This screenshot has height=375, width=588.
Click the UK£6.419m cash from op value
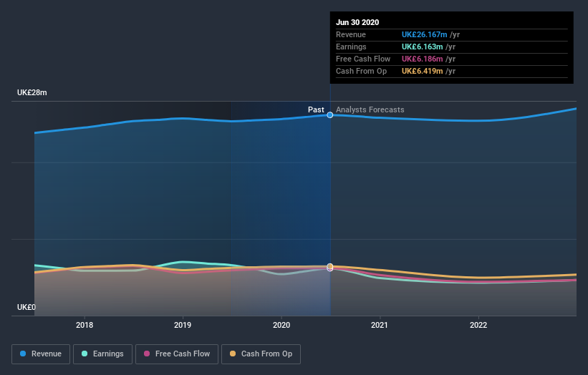(423, 71)
